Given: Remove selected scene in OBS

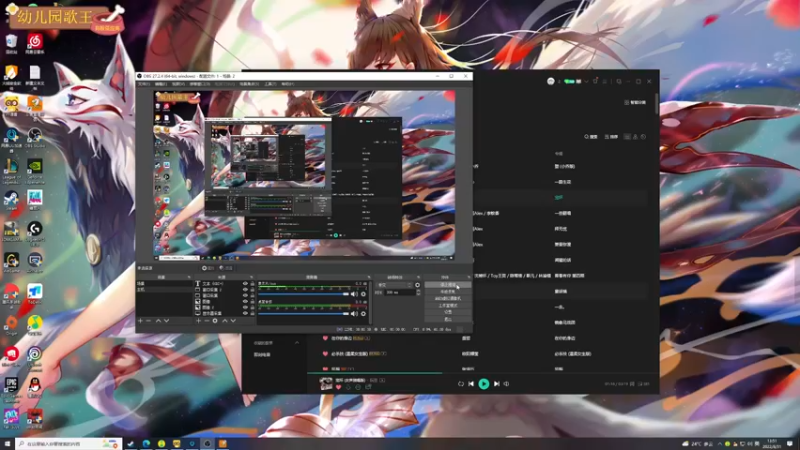Looking at the screenshot, I should click(148, 321).
